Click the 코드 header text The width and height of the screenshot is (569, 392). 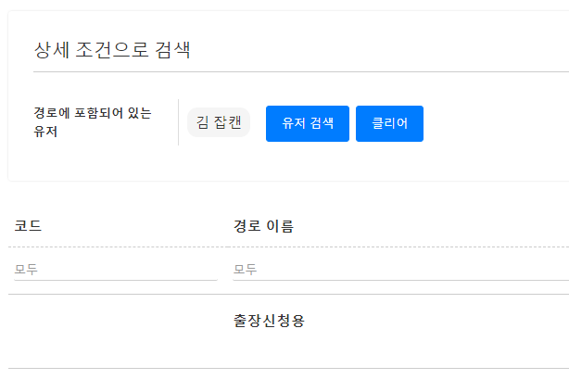[29, 226]
